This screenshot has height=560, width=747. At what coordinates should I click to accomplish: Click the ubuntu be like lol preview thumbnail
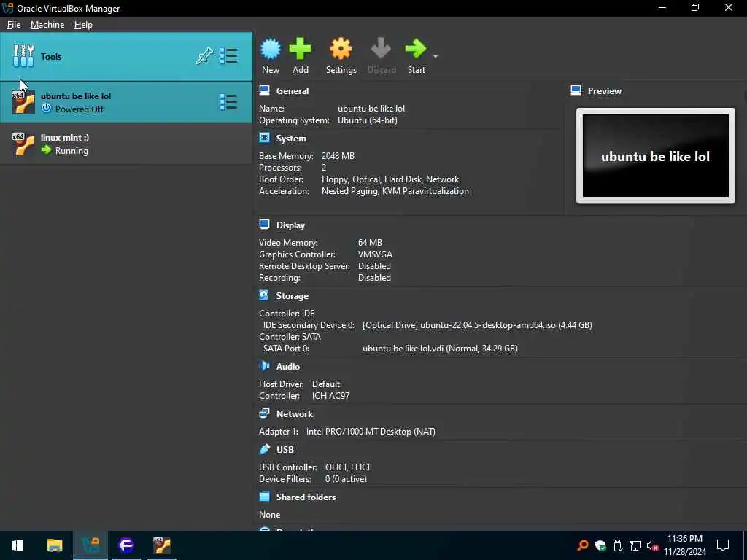(656, 156)
